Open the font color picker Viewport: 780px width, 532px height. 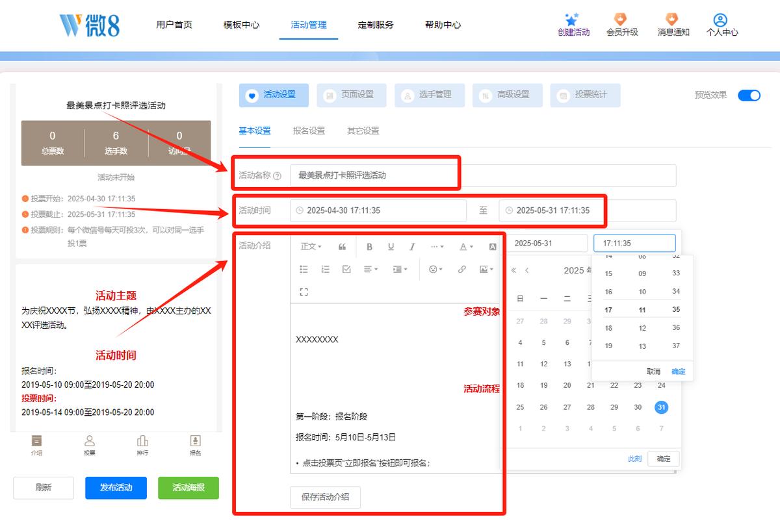pyautogui.click(x=466, y=247)
